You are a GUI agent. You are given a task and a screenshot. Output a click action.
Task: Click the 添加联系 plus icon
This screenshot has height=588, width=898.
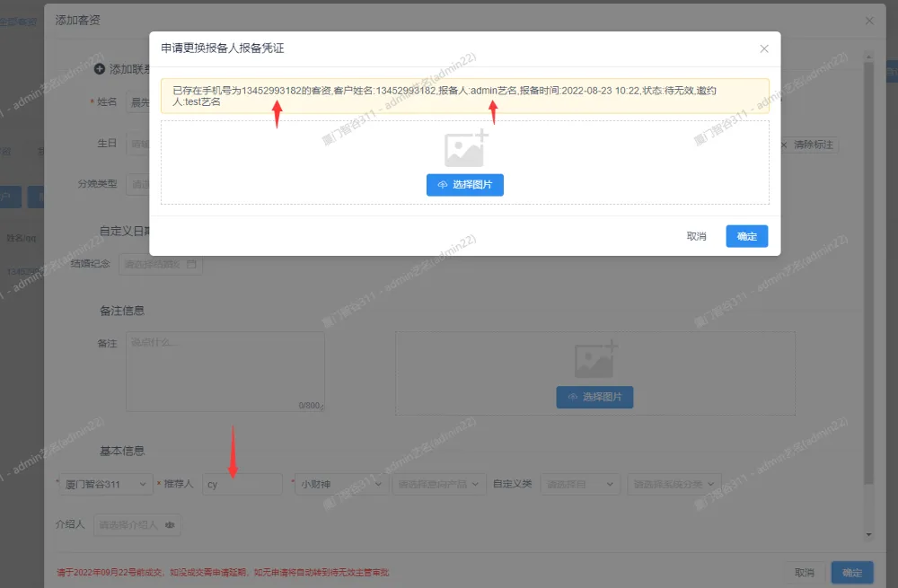pos(100,69)
